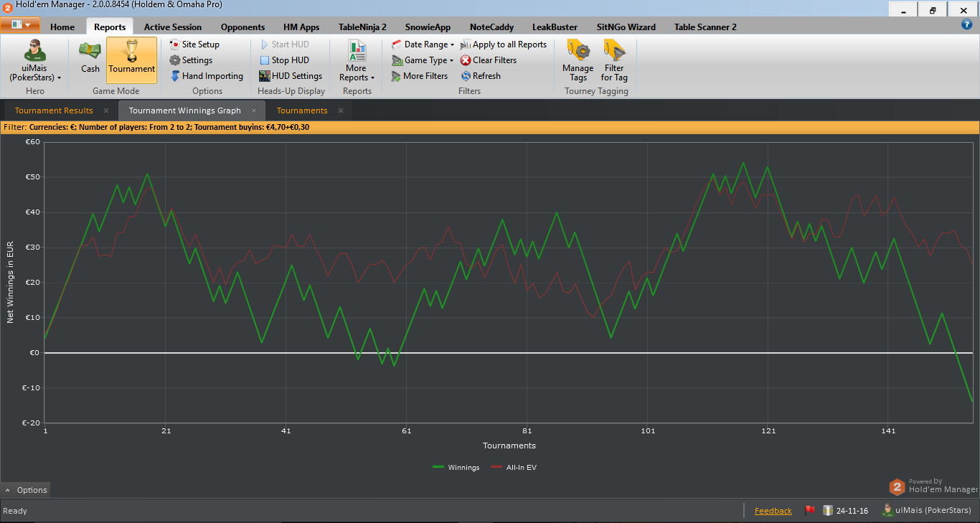Switch to the Tournaments report tab
The image size is (980, 523).
(x=302, y=110)
